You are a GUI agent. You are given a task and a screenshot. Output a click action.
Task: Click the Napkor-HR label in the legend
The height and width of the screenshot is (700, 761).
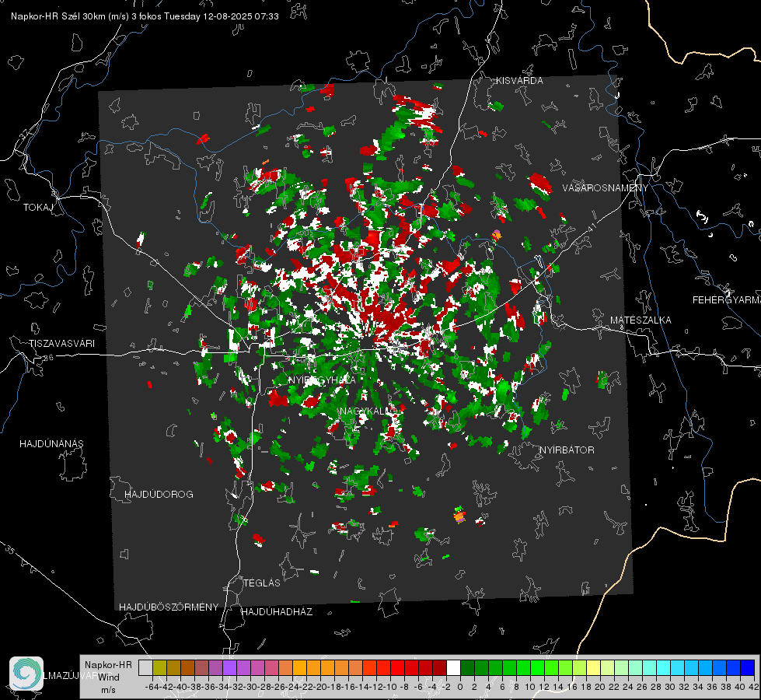point(108,664)
